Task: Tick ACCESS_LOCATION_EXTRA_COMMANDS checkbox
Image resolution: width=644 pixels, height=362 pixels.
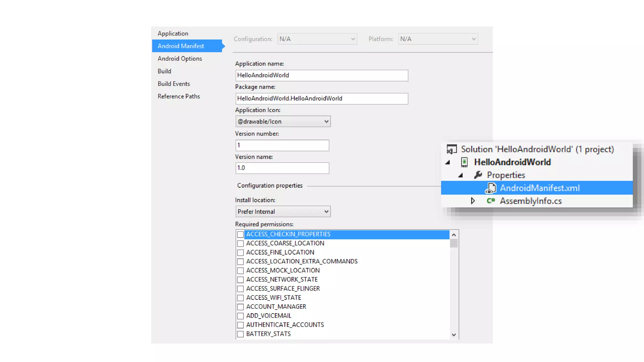Action: click(x=240, y=262)
